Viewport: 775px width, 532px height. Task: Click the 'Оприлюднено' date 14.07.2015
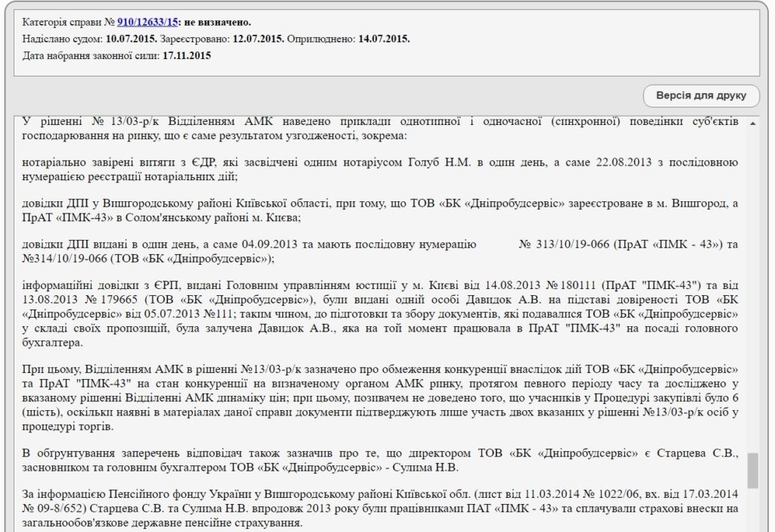[383, 39]
